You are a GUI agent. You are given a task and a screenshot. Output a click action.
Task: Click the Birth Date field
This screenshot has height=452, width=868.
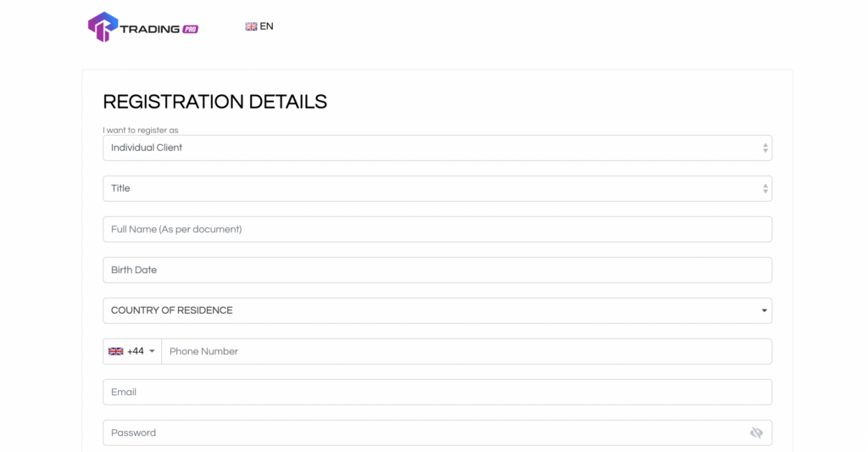tap(437, 270)
